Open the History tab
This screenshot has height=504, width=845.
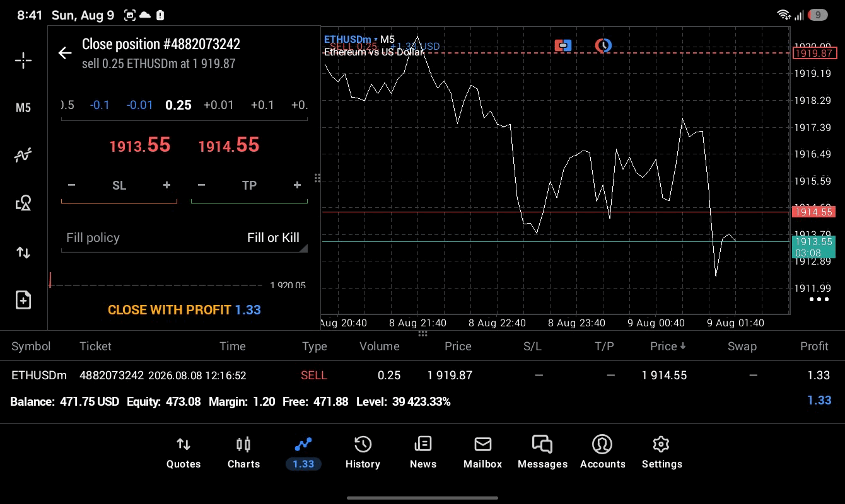click(363, 453)
